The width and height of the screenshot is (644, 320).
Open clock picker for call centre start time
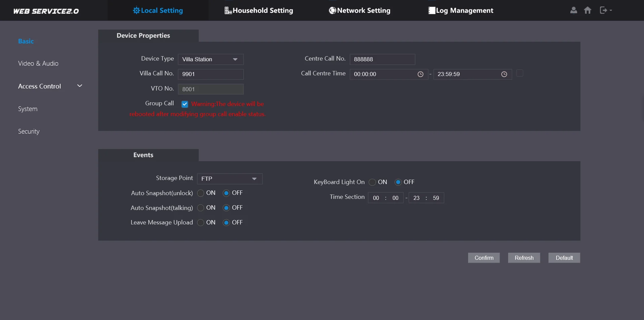coord(420,74)
